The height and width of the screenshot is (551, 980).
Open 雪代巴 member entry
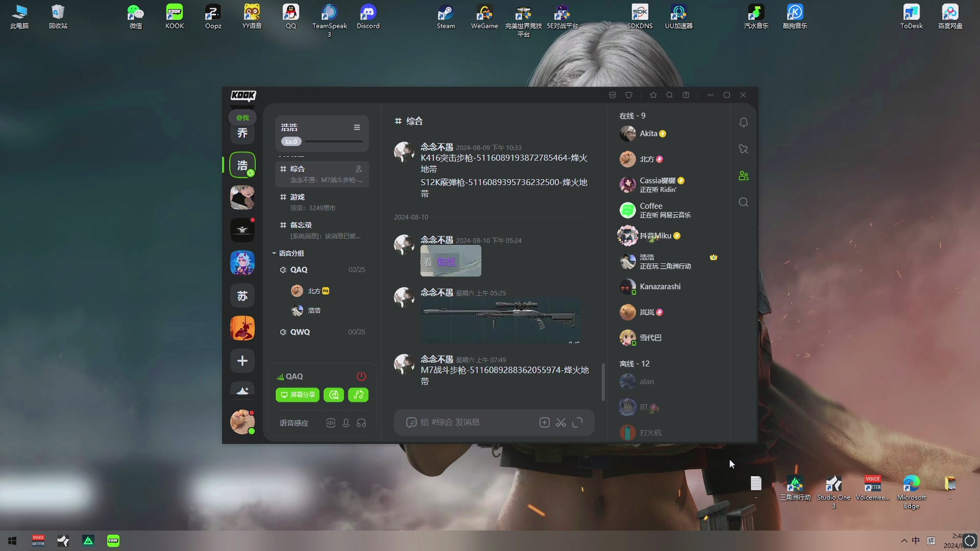(669, 338)
